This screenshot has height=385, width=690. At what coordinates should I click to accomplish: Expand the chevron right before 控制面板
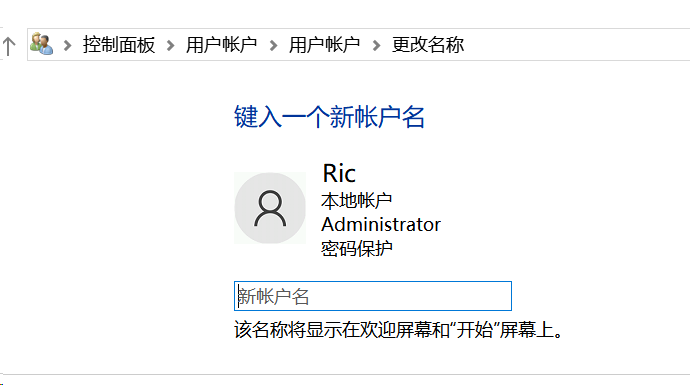click(67, 45)
